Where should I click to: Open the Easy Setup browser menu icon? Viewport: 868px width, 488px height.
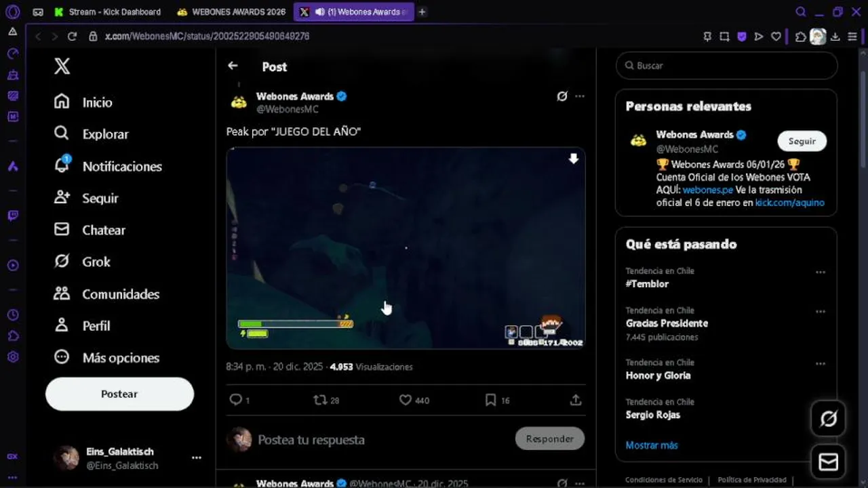[852, 37]
